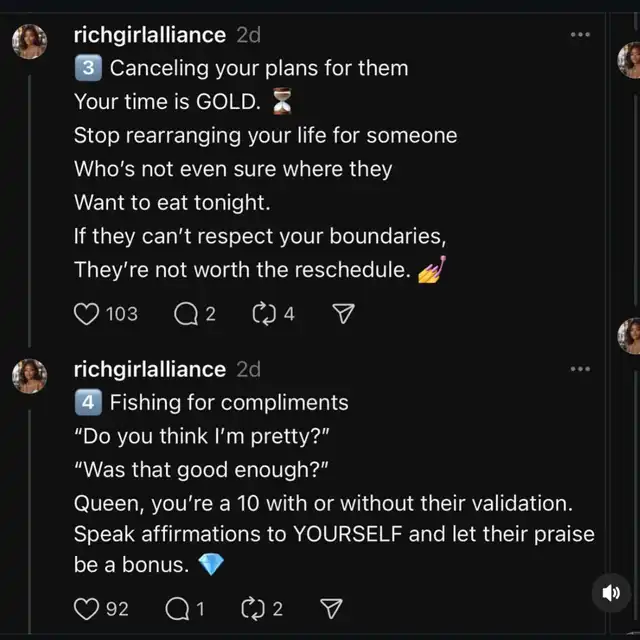This screenshot has height=640, width=640.
Task: Open replies on the "Canceling your plans" post
Action: pos(186,314)
